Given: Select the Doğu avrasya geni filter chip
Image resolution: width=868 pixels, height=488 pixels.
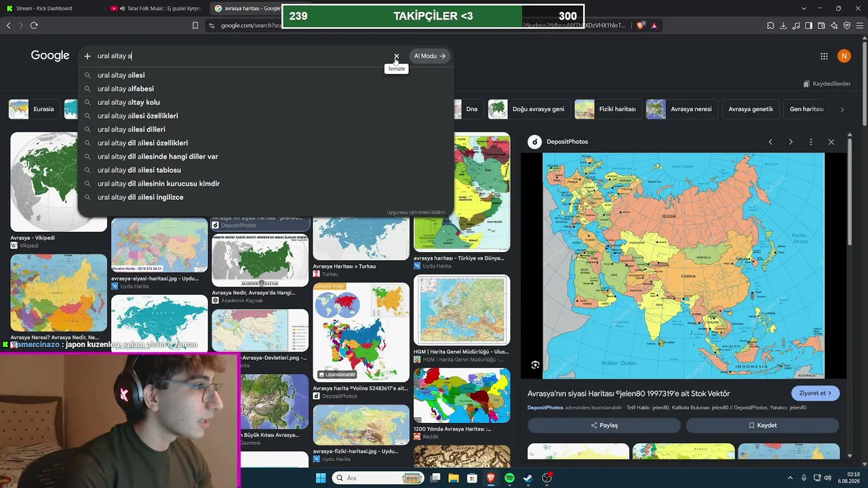Looking at the screenshot, I should pyautogui.click(x=528, y=109).
